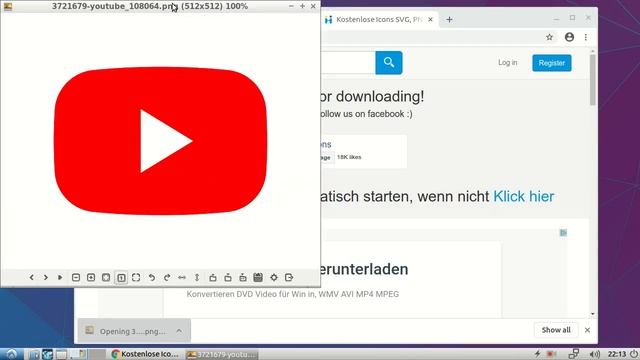Open the Log in link
The image size is (640, 360).
tap(507, 62)
